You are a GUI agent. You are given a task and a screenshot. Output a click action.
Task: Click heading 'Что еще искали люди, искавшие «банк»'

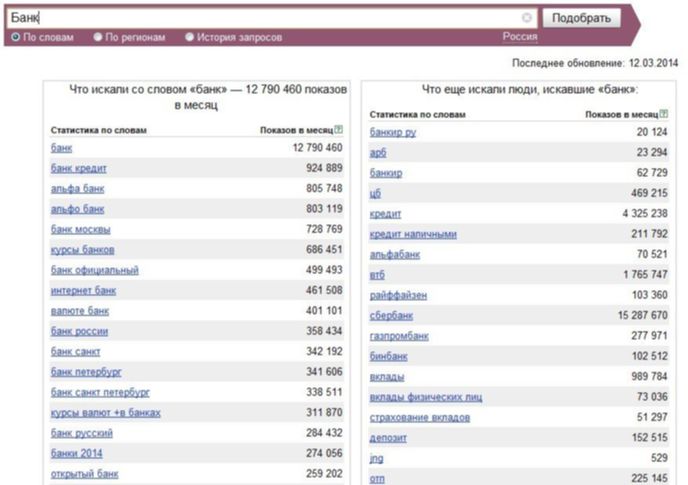point(530,90)
